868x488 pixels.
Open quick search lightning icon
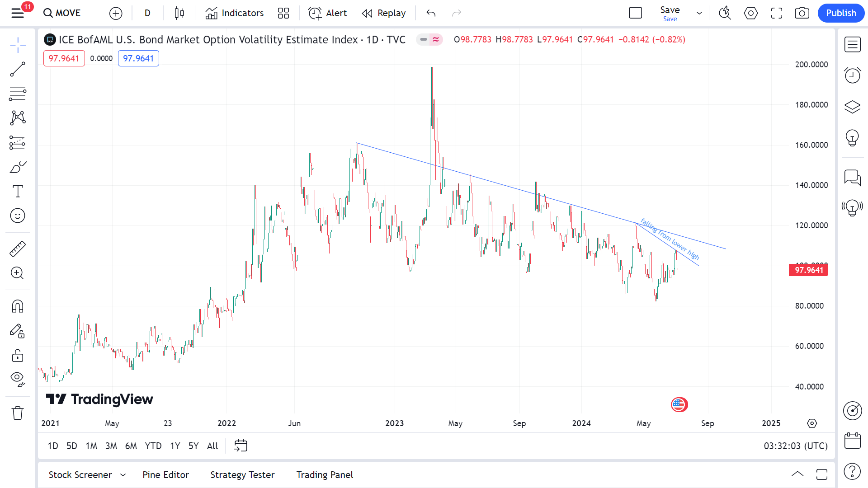coord(725,13)
